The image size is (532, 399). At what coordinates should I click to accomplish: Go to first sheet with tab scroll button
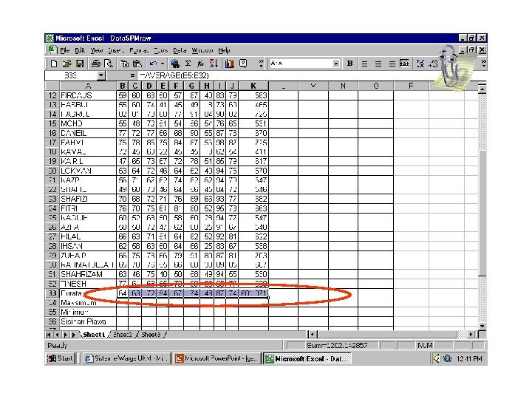49,335
